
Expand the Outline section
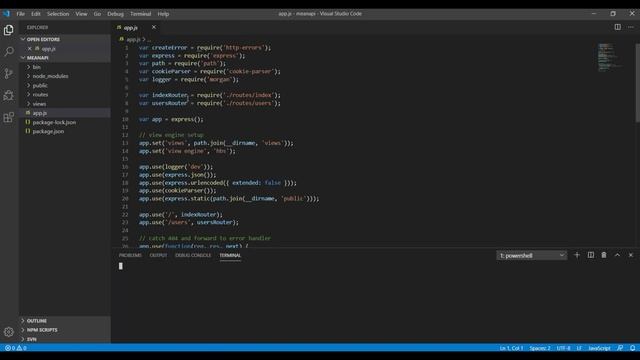tap(65, 321)
